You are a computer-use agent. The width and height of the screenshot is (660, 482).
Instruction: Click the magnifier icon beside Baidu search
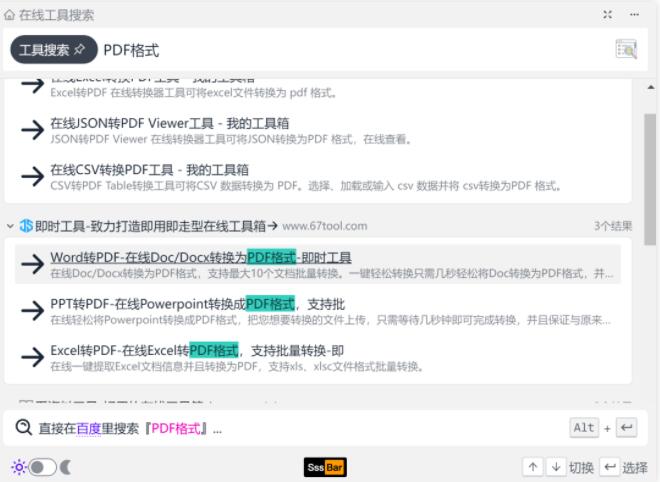24,428
